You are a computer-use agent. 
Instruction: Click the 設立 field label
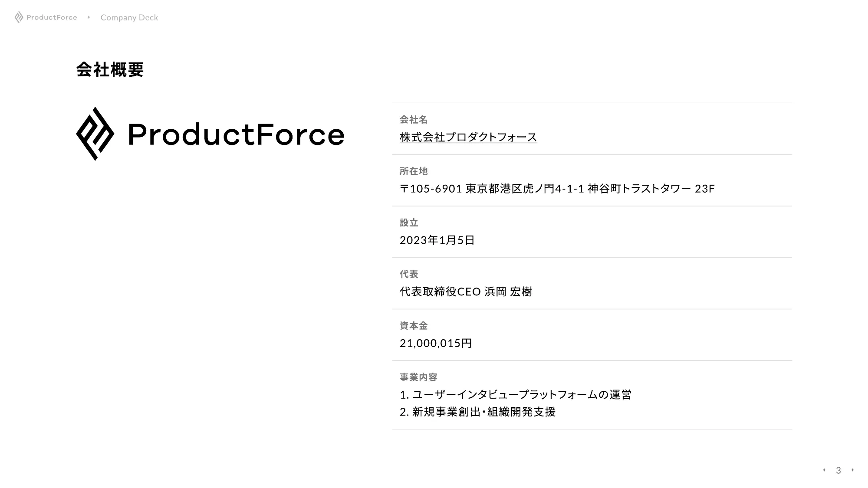pos(409,223)
